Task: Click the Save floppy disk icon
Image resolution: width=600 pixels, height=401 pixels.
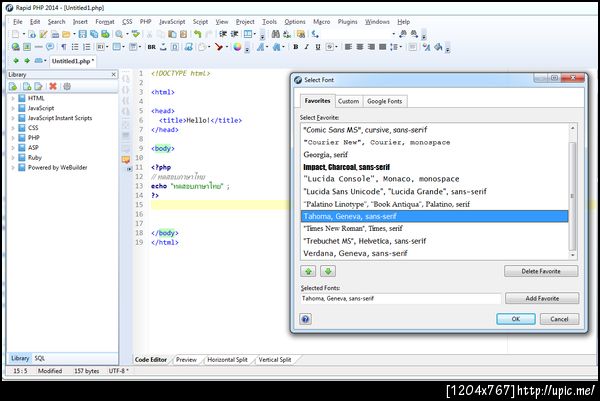Action: click(x=83, y=34)
